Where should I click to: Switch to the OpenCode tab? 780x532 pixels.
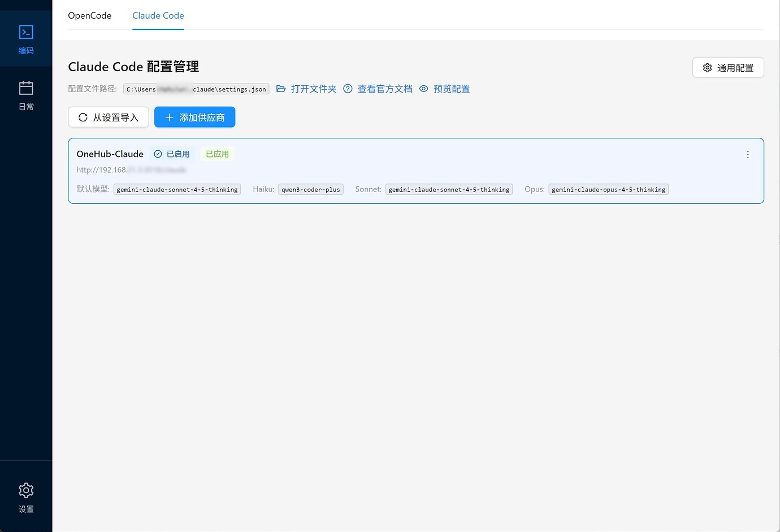(x=90, y=15)
